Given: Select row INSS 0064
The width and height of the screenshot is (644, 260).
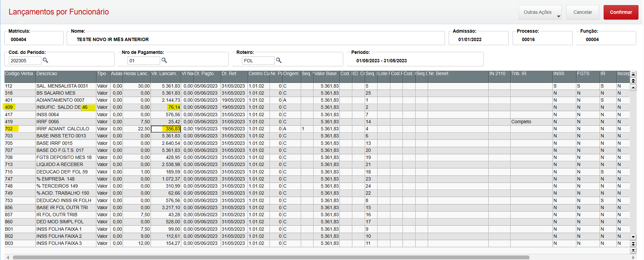Looking at the screenshot, I should pos(317,115).
